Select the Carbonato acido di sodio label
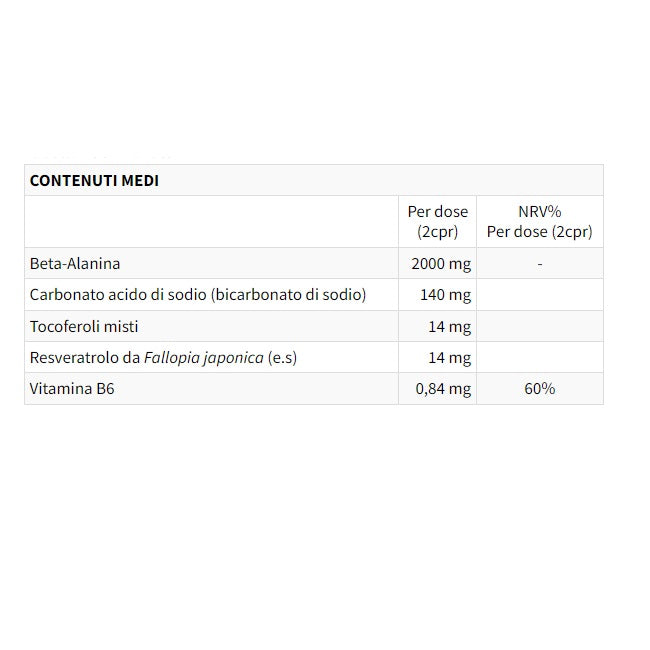The width and height of the screenshot is (650, 650). 198,295
